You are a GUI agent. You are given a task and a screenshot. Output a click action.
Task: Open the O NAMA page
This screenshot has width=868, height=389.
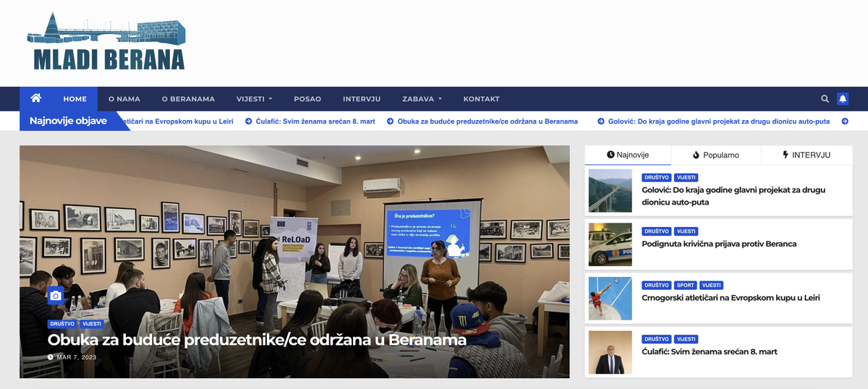(x=124, y=99)
